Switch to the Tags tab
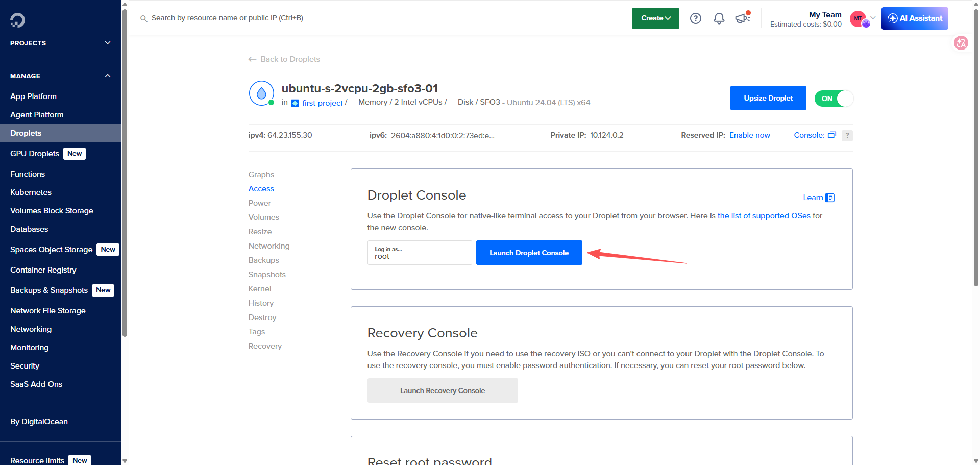 [x=257, y=332]
